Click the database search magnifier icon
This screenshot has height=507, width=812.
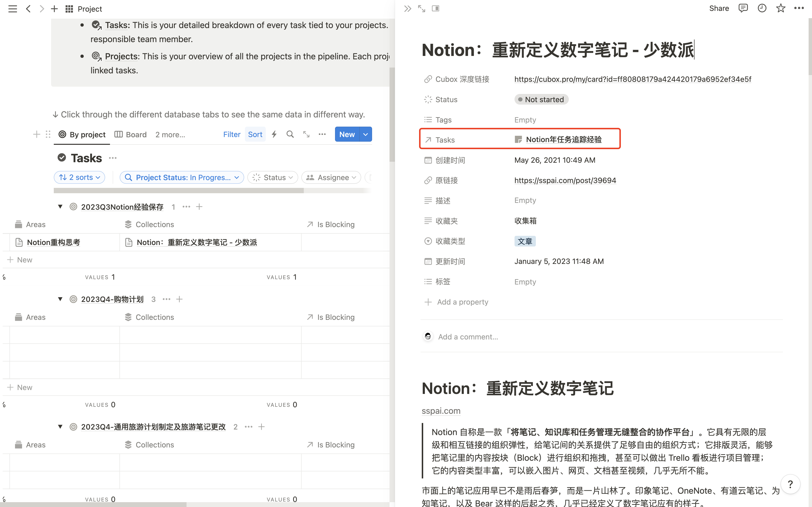(x=290, y=134)
